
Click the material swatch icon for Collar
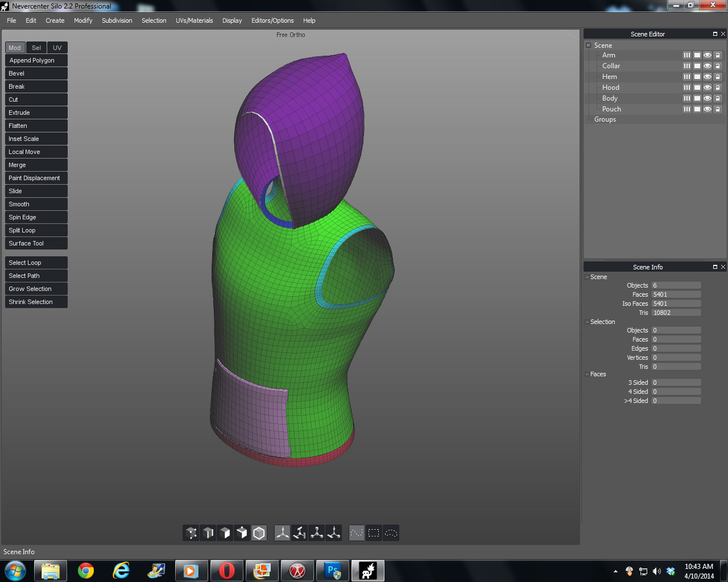697,66
